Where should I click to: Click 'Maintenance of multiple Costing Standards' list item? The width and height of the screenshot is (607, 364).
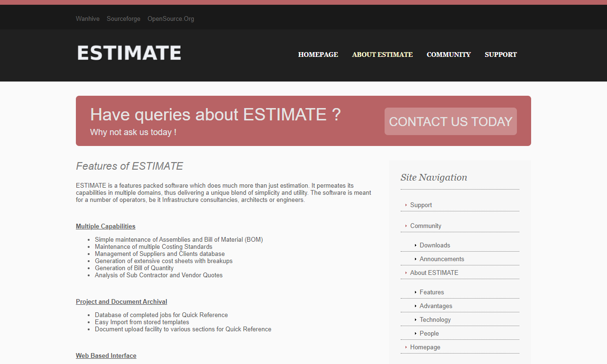coord(154,247)
